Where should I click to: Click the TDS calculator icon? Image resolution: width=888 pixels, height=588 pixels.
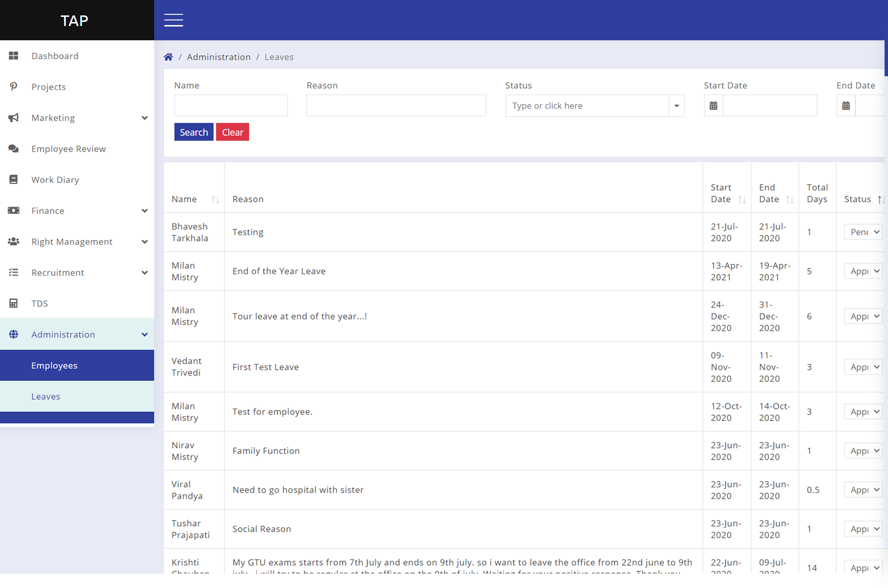[x=14, y=303]
